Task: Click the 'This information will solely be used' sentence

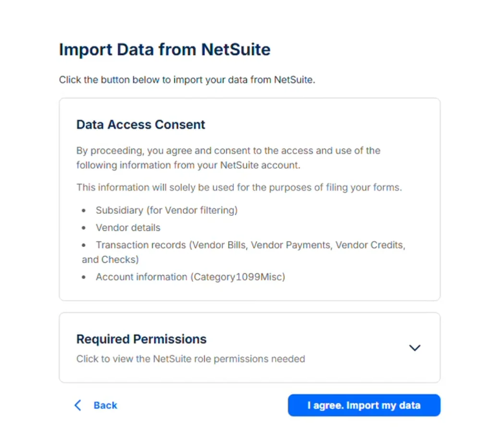Action: pos(239,187)
